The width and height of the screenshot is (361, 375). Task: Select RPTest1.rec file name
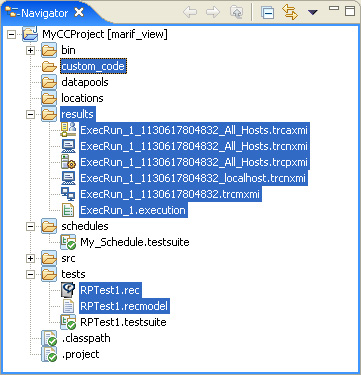point(110,290)
